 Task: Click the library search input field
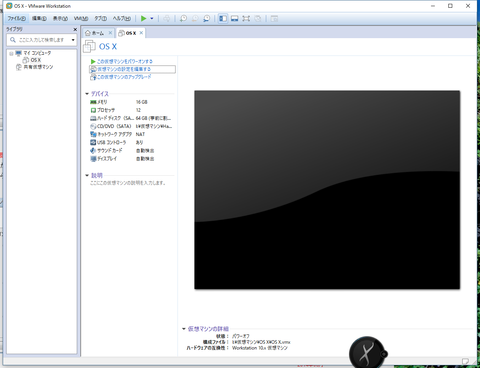(43, 40)
